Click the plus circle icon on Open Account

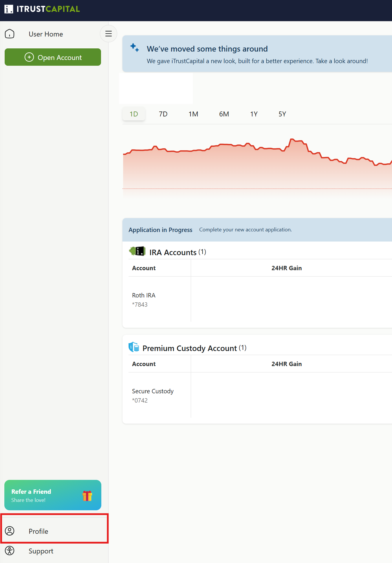click(29, 57)
